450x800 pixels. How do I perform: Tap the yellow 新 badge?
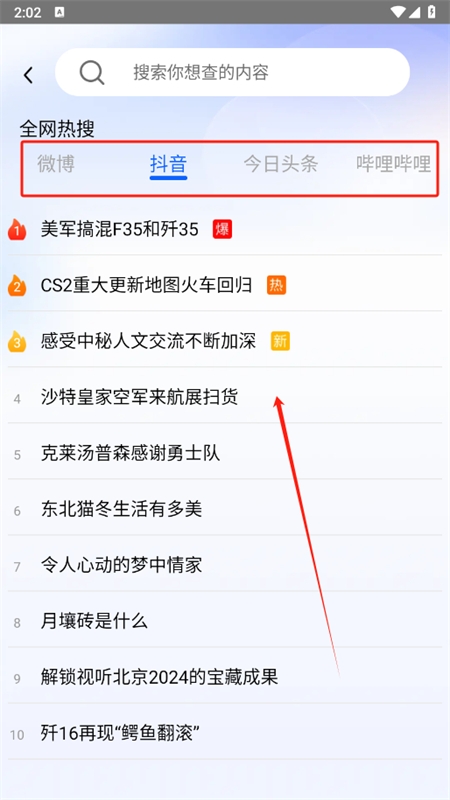coord(280,341)
